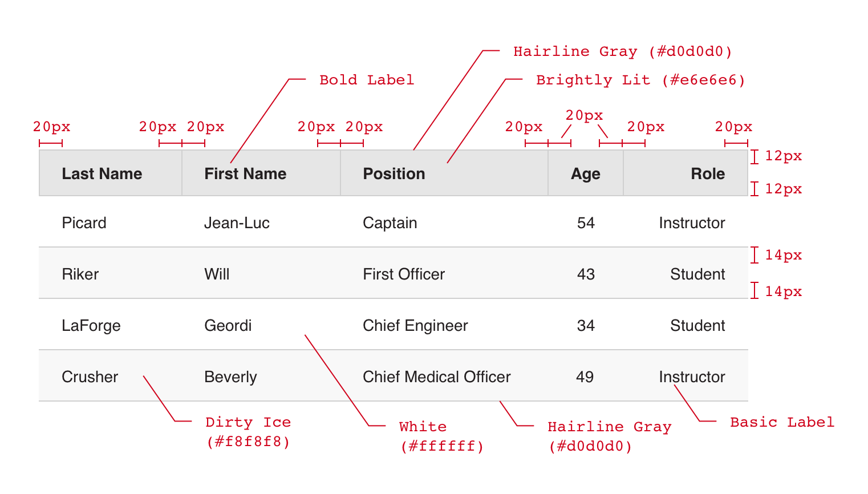Image resolution: width=868 pixels, height=494 pixels.
Task: Select the LaForge last name cell
Action: click(x=91, y=325)
